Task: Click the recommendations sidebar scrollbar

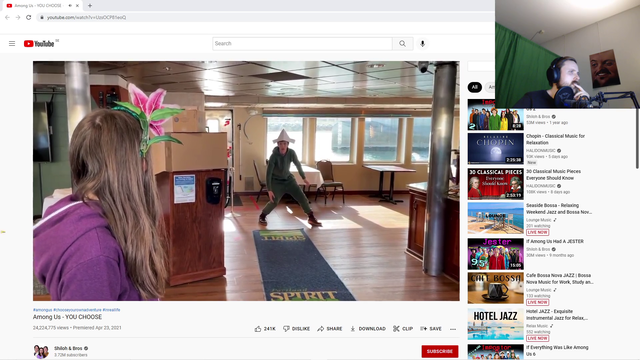Action: (637, 138)
